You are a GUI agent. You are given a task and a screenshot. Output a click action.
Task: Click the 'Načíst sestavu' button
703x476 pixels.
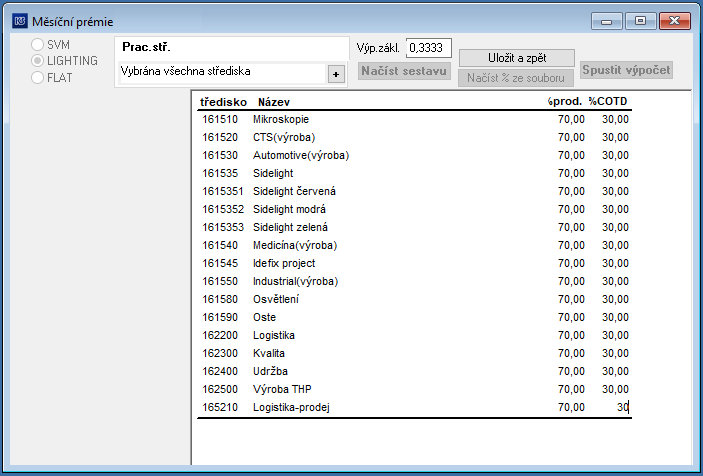(x=404, y=71)
